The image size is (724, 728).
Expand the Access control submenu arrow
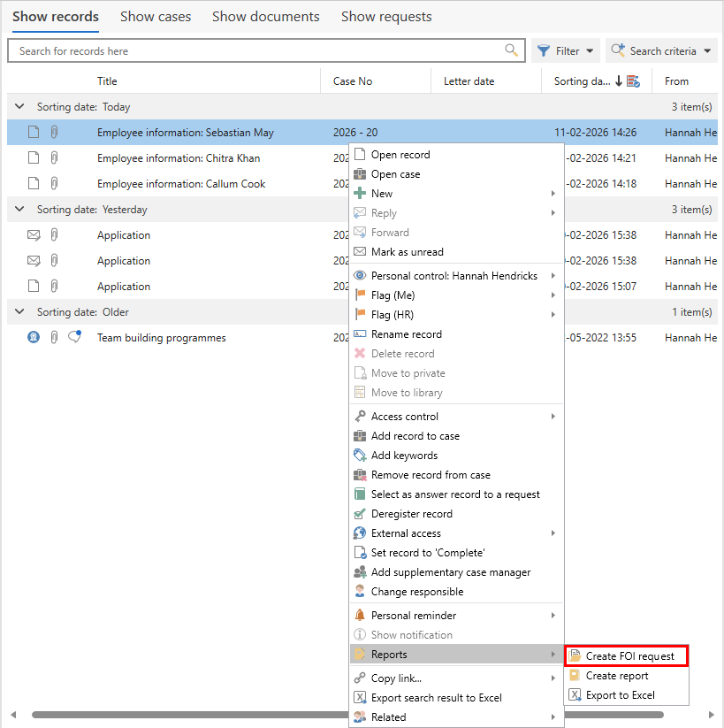click(553, 416)
